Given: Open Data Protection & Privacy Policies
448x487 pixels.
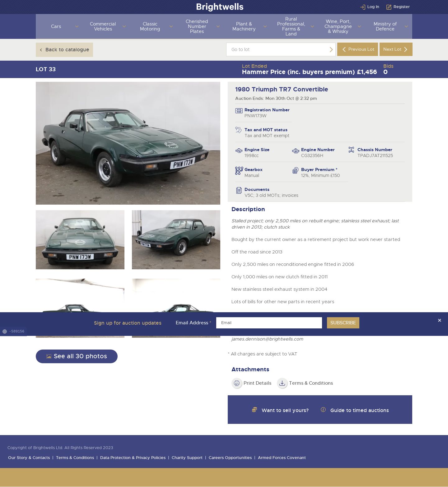Looking at the screenshot, I should [133, 458].
